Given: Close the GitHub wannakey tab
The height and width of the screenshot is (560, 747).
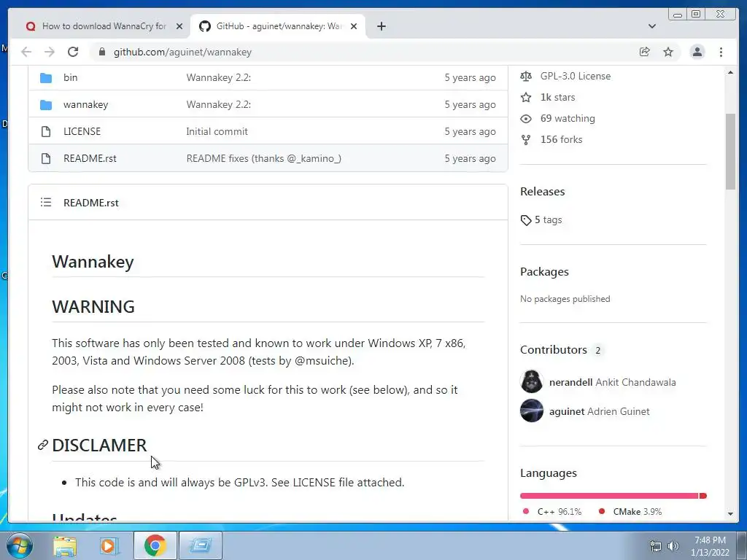Looking at the screenshot, I should [x=354, y=26].
